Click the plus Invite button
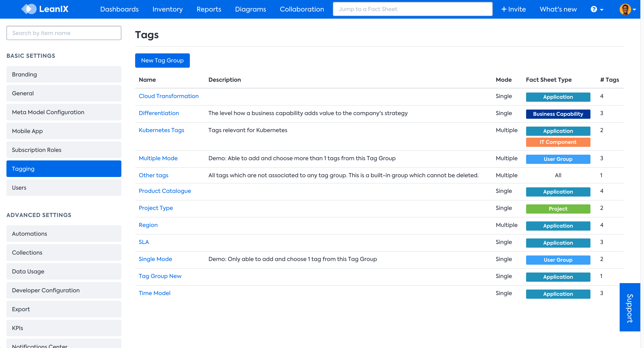The height and width of the screenshot is (348, 644). 513,9
